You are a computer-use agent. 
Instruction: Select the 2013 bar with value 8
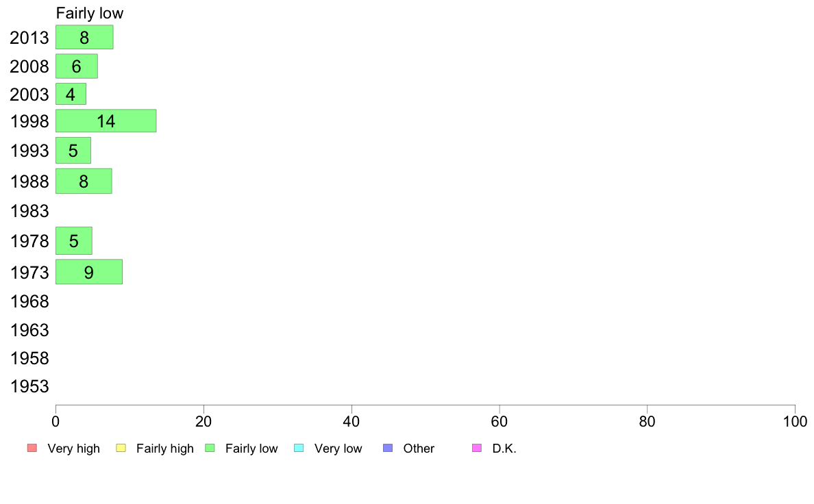click(x=84, y=38)
